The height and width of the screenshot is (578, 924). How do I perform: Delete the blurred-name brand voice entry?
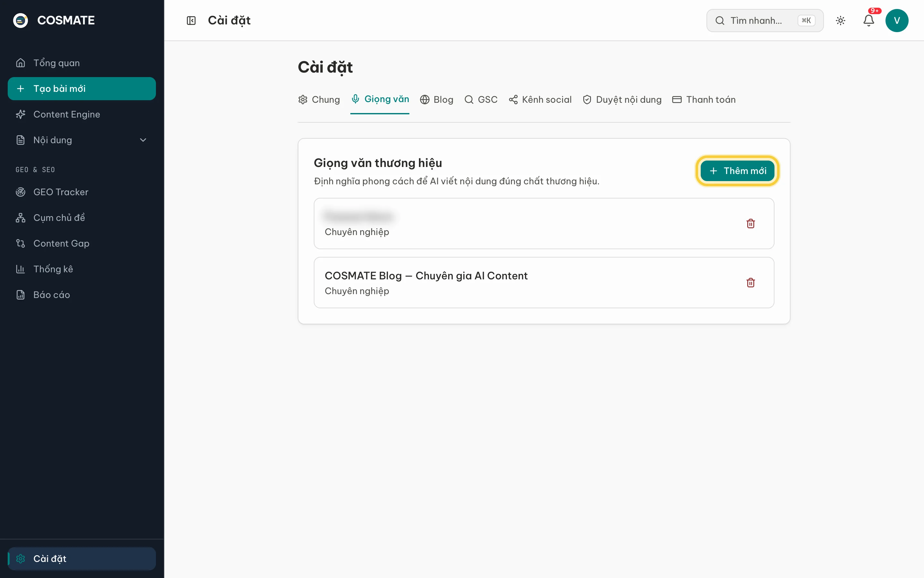[x=750, y=223]
